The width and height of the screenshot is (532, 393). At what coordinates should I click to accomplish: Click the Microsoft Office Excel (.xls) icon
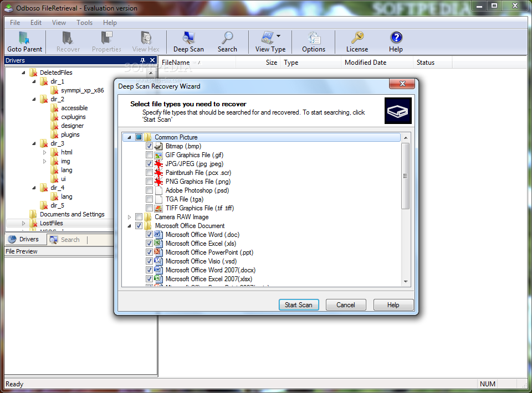158,244
